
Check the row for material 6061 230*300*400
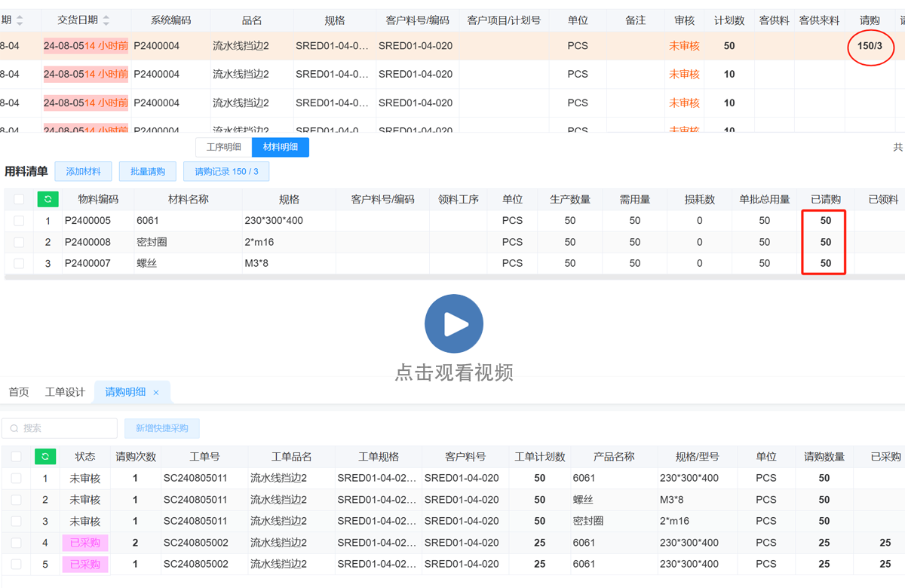[19, 221]
